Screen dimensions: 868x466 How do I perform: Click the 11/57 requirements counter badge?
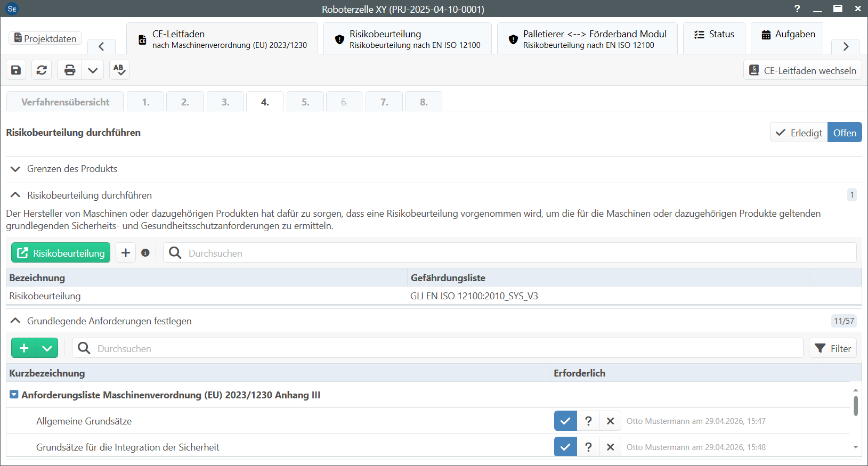pyautogui.click(x=844, y=321)
